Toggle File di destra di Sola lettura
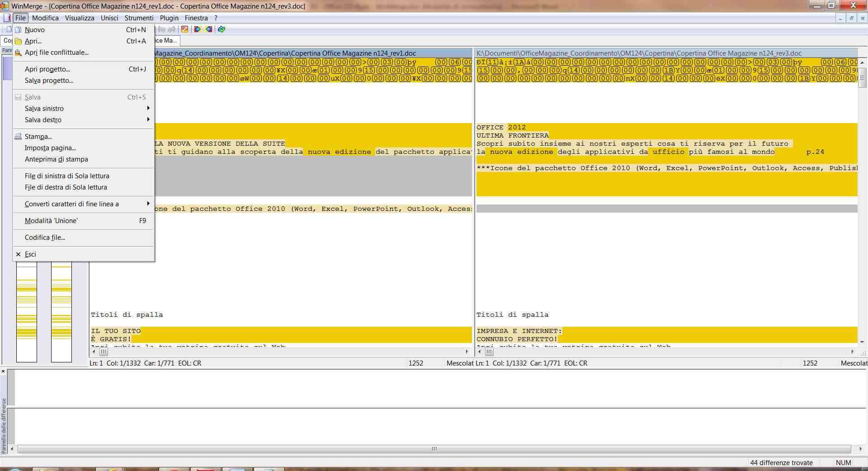The image size is (868, 471). click(x=66, y=187)
